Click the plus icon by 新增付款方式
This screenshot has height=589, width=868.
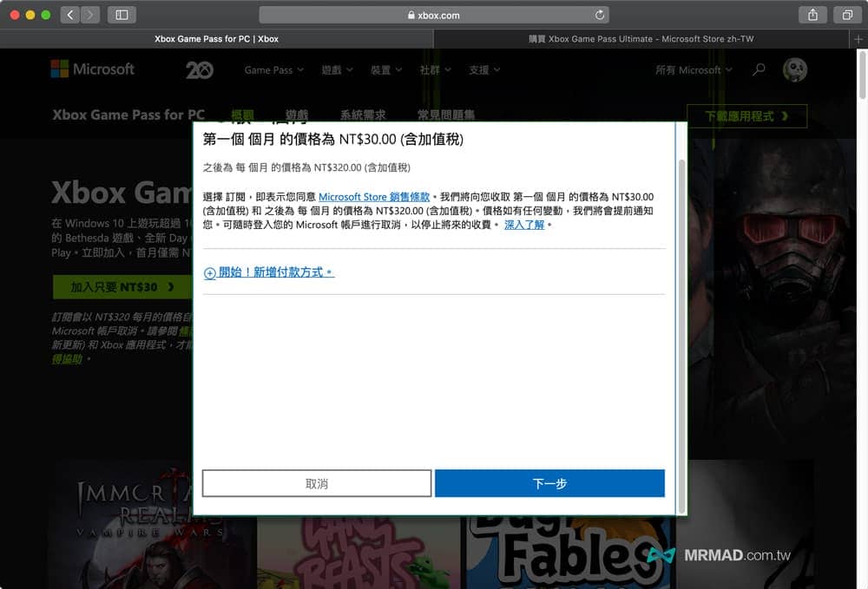(209, 273)
